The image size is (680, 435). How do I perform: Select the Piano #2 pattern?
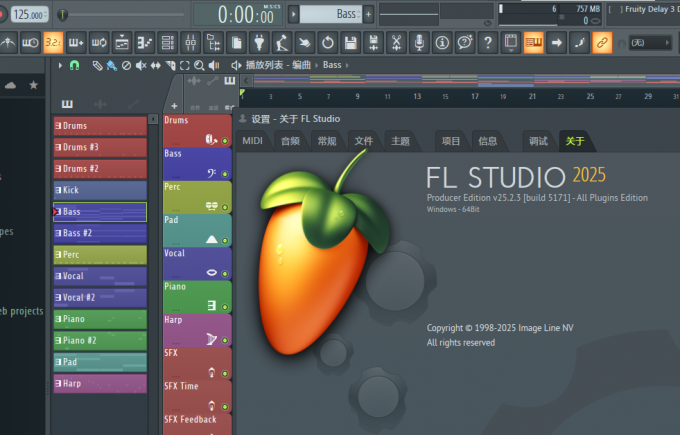click(100, 340)
